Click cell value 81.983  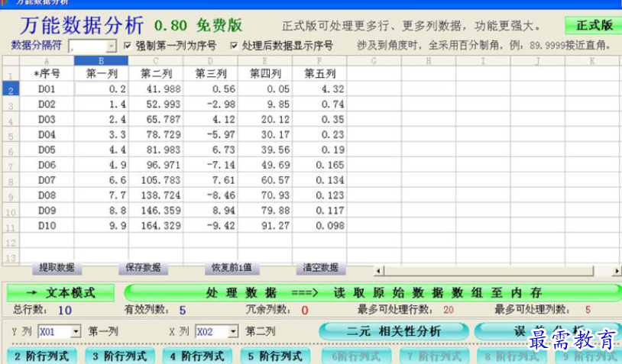tap(156, 150)
